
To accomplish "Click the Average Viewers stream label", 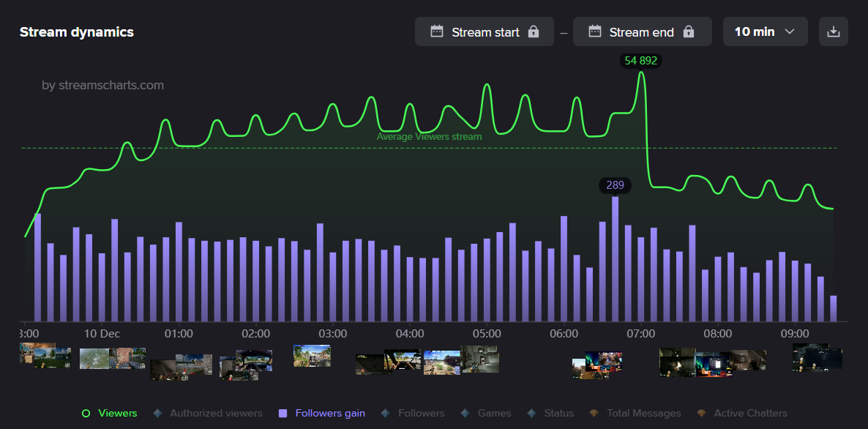I will click(x=429, y=137).
